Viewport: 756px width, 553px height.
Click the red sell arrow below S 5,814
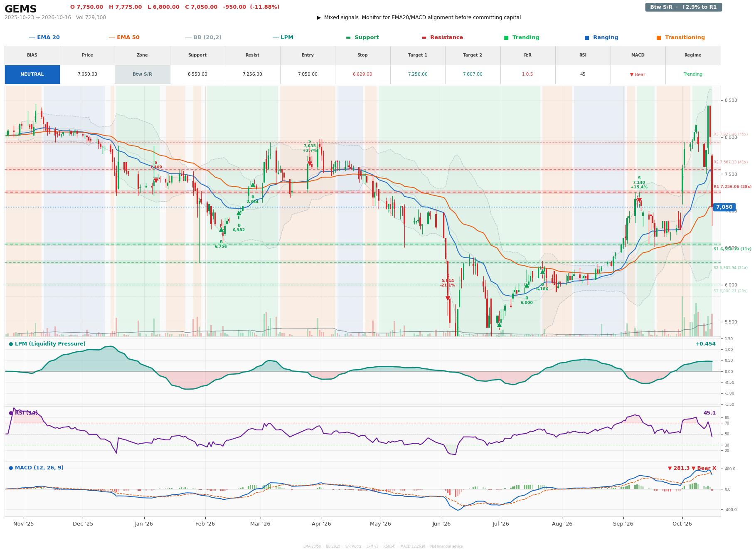tap(448, 298)
